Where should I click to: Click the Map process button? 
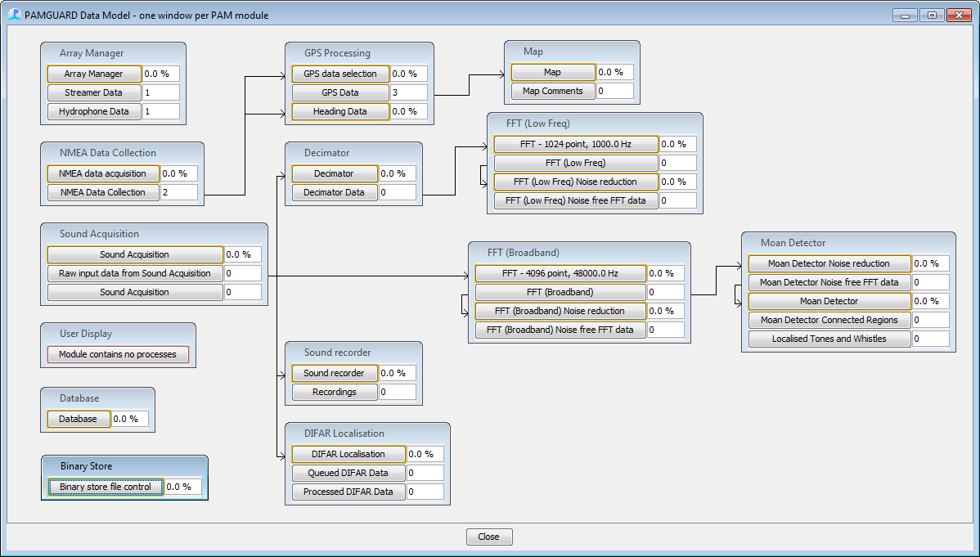552,72
